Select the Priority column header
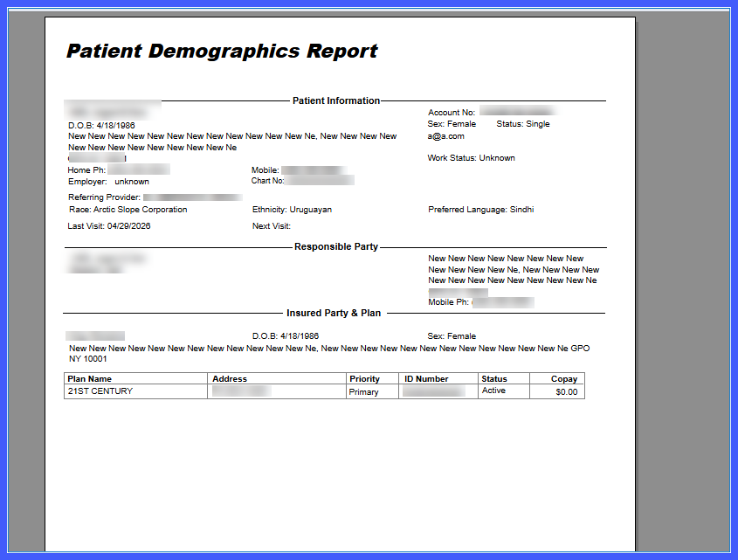This screenshot has width=738, height=560. tap(364, 378)
